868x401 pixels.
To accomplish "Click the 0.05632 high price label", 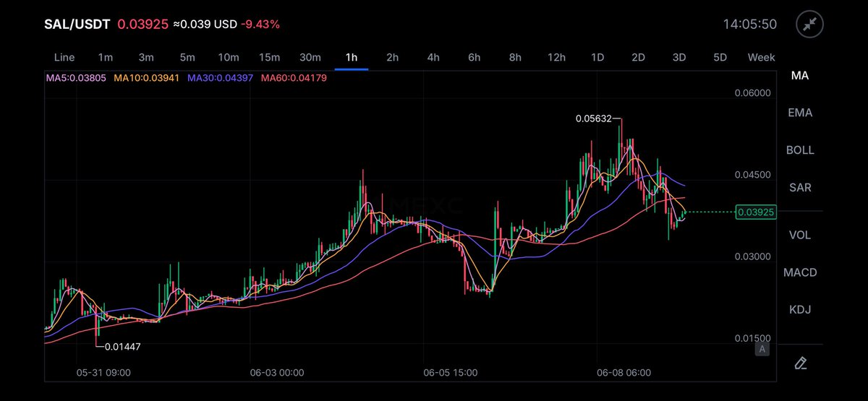I will pos(592,118).
